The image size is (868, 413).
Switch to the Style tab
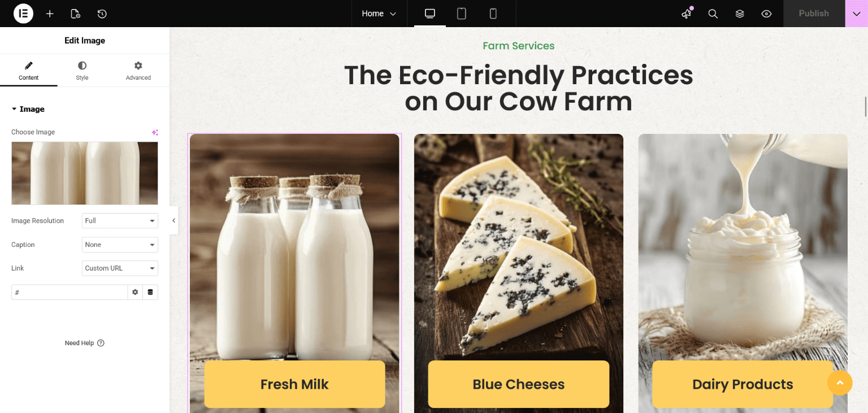pos(83,71)
